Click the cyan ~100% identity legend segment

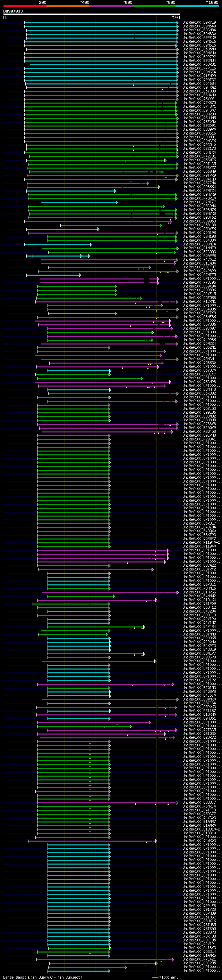coord(197,6)
